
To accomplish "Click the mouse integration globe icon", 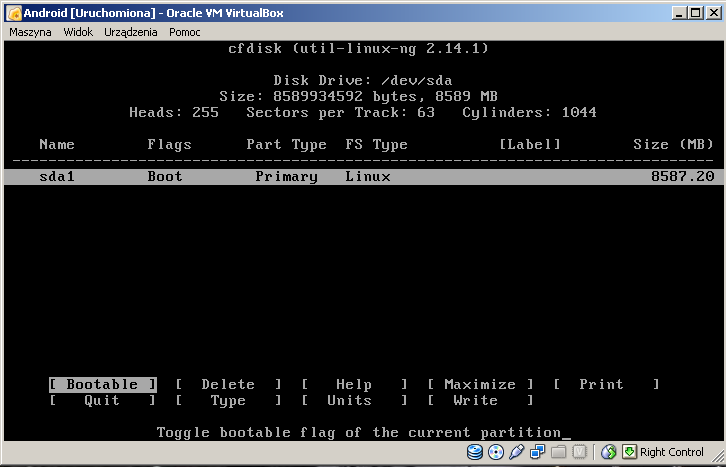I will coord(608,452).
